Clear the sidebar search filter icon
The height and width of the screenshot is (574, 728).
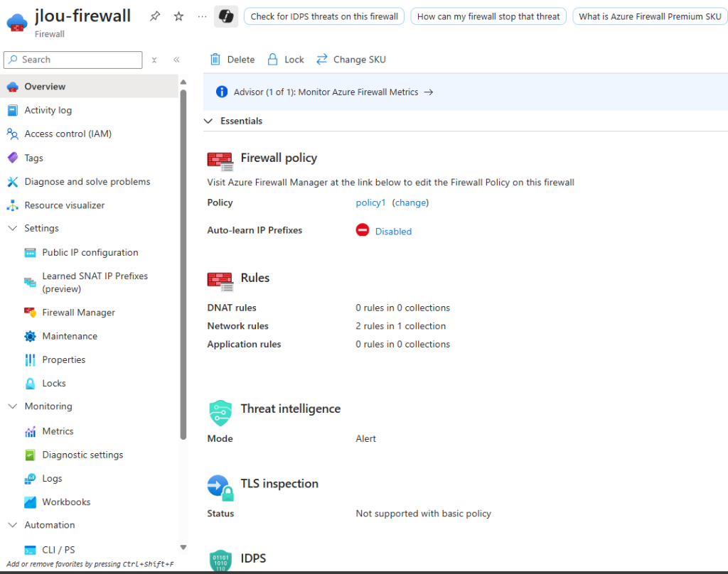pos(154,60)
